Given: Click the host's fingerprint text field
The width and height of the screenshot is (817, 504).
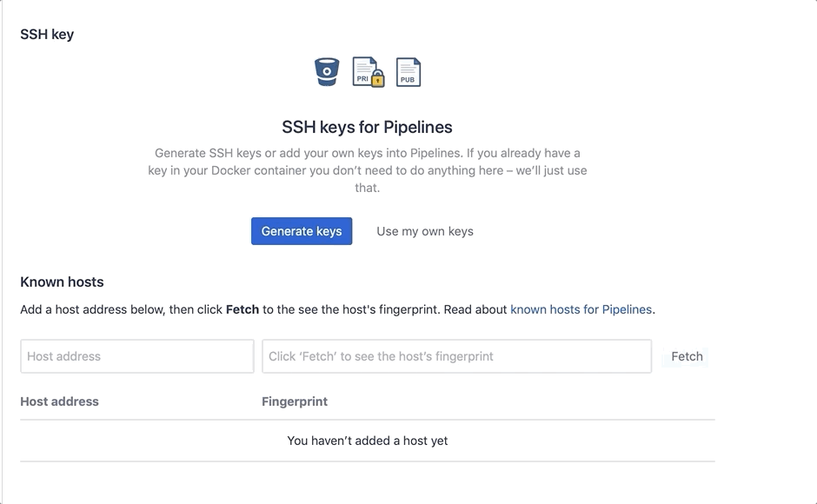Looking at the screenshot, I should [x=456, y=356].
